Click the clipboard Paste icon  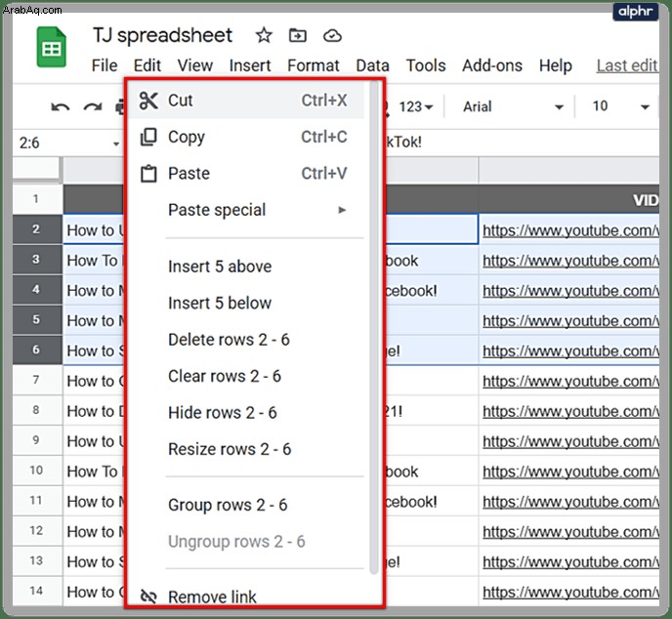(148, 174)
